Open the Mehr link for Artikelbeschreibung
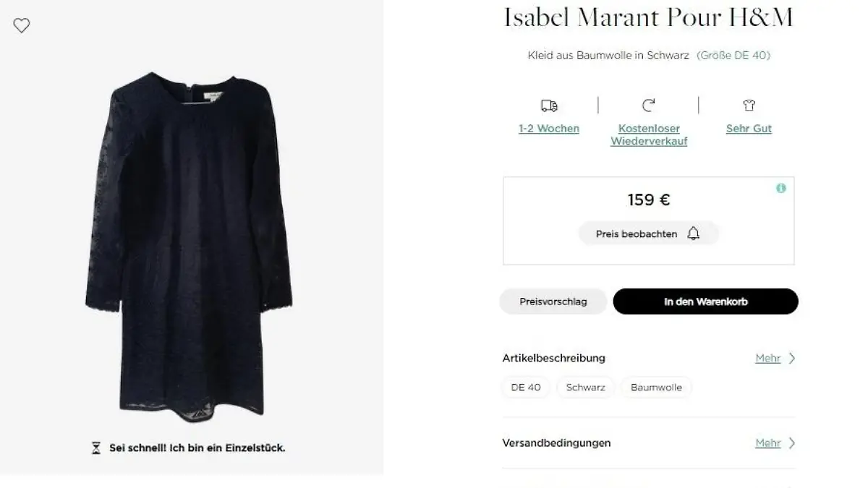The height and width of the screenshot is (488, 868). tap(767, 358)
